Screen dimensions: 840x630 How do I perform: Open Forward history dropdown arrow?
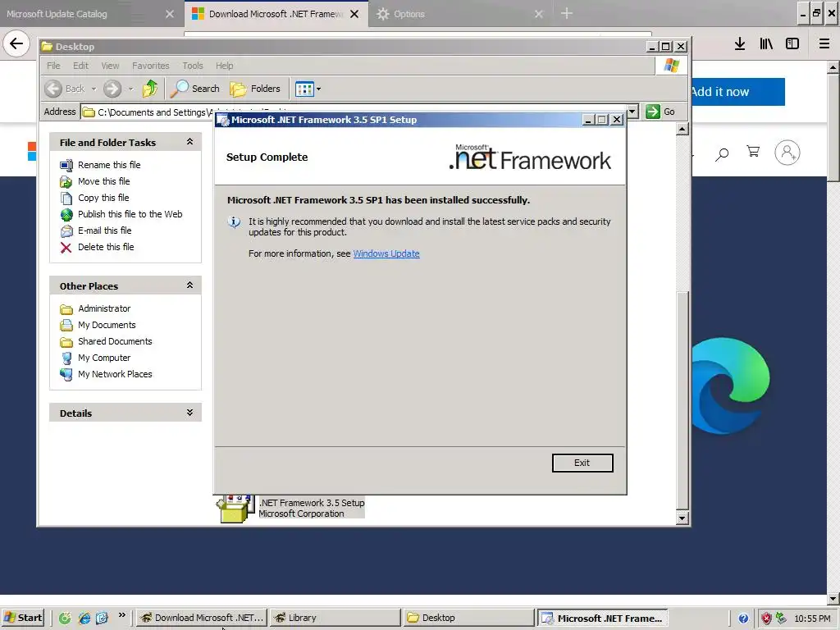point(130,89)
